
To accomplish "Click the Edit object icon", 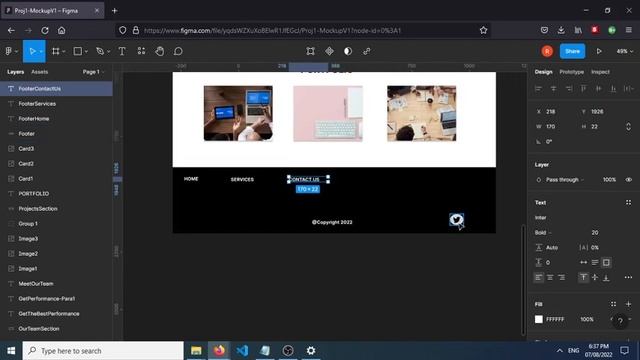I will click(311, 51).
